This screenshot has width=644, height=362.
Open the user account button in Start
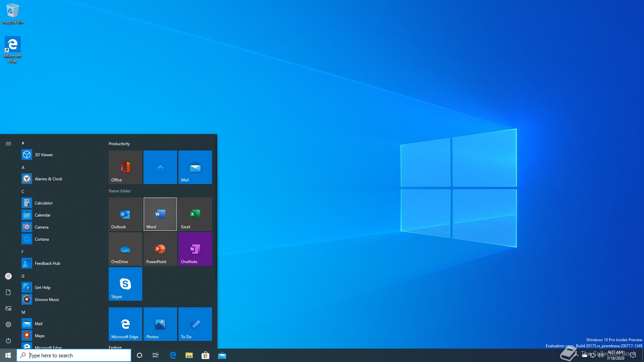8,276
